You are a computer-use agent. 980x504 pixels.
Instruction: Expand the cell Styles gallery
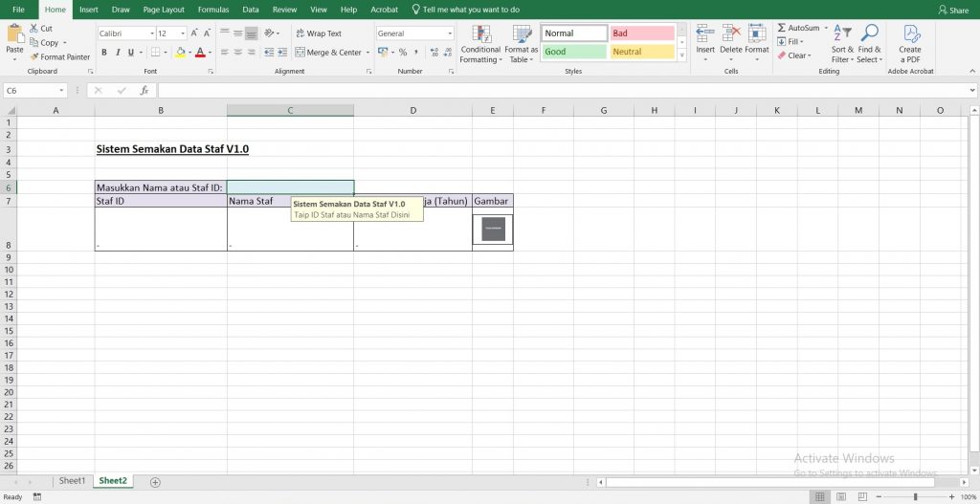pyautogui.click(x=681, y=55)
